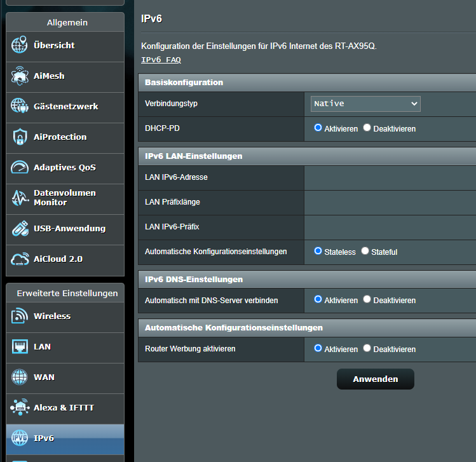The height and width of the screenshot is (462, 476).
Task: Click the IPv6 LAN-Einstellungen section header
Action: 307,156
